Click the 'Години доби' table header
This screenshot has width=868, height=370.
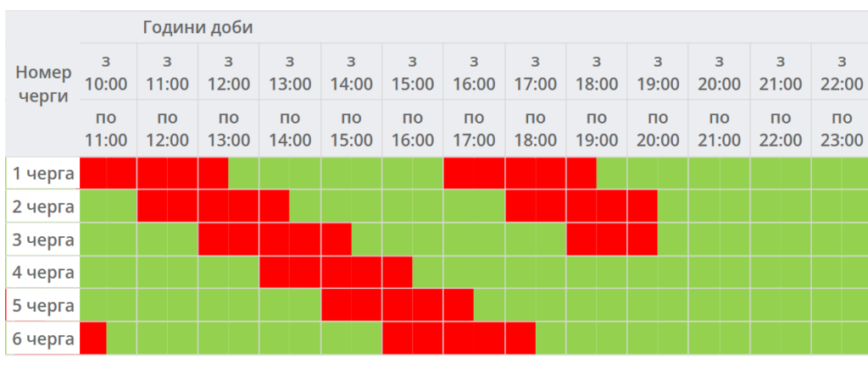click(x=198, y=27)
